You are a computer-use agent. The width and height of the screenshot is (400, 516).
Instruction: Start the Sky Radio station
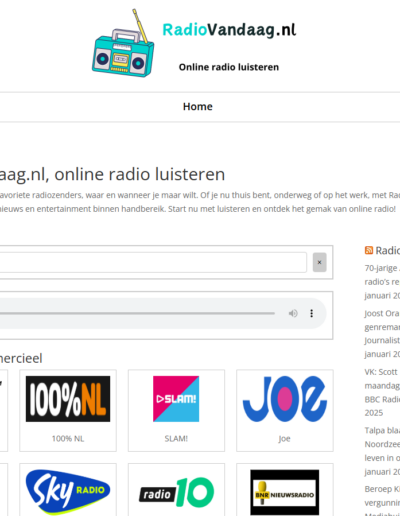(x=68, y=492)
